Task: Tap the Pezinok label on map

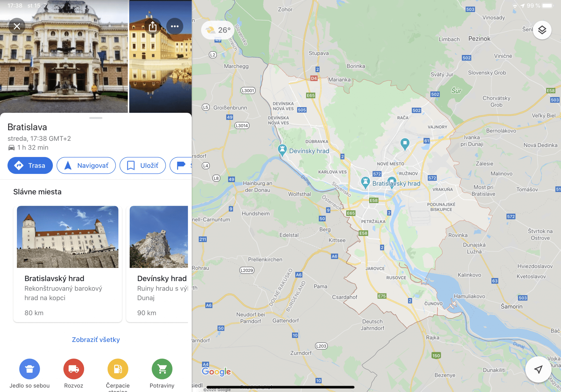Action: [x=479, y=39]
